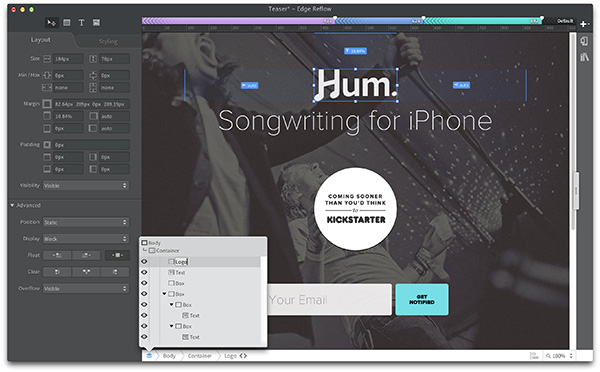Toggle visibility of the unexpanded Box layer
Viewport: 600px width, 372px height.
coord(144,283)
